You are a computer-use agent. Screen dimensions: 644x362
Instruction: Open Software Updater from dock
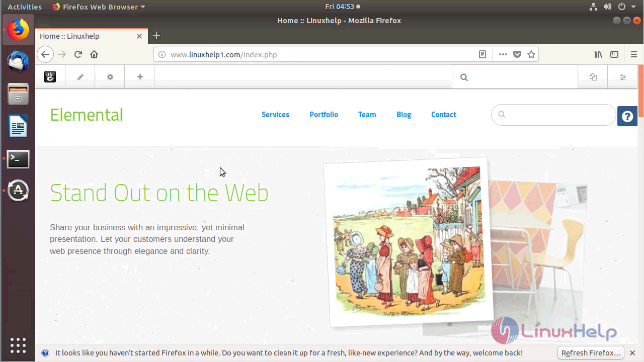(x=18, y=191)
